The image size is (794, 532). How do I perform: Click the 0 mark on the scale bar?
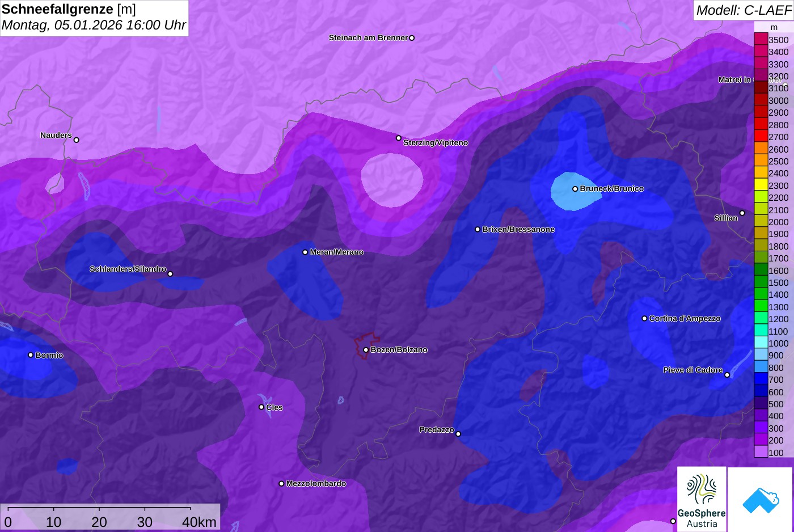[8, 522]
